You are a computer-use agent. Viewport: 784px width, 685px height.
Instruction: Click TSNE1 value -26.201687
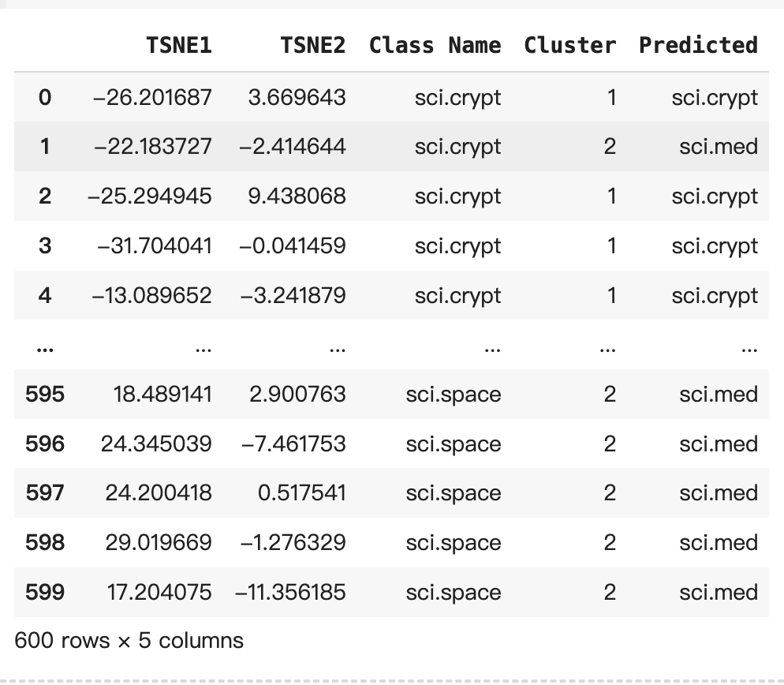(152, 97)
